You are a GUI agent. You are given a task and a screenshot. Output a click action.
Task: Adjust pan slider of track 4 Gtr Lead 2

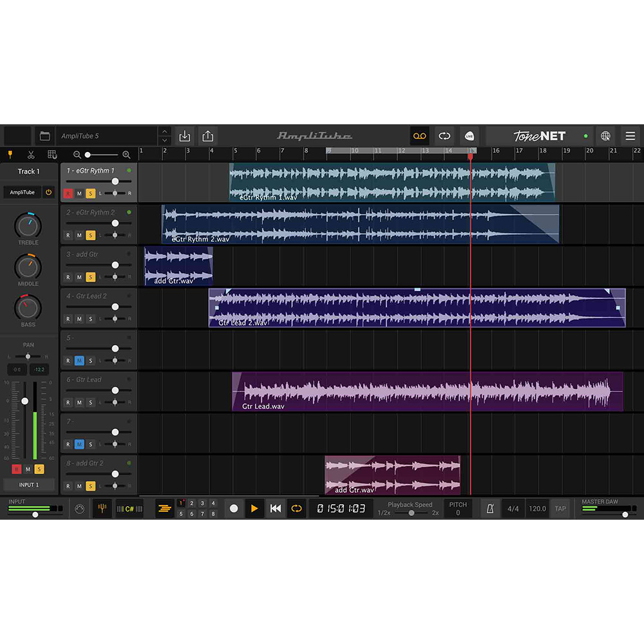(x=115, y=319)
